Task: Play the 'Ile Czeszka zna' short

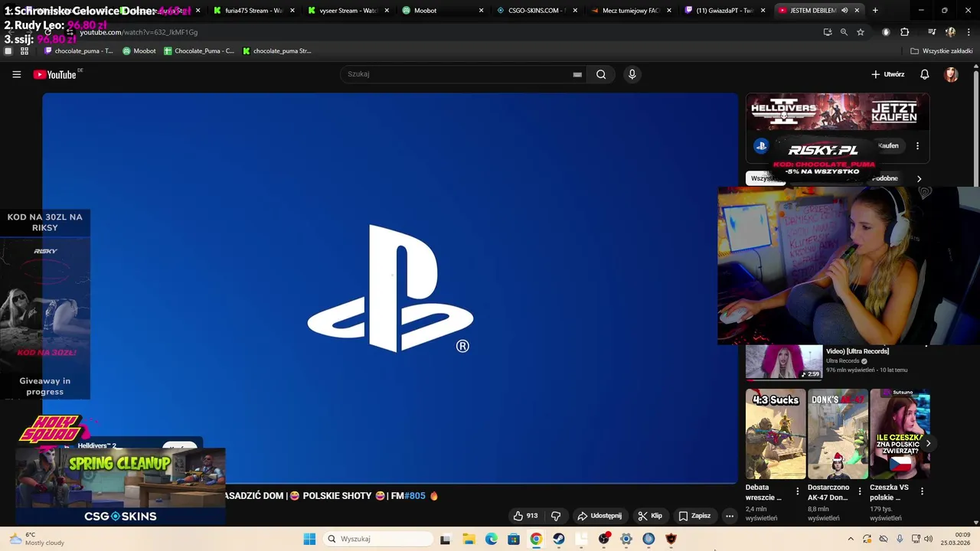Action: pos(900,434)
